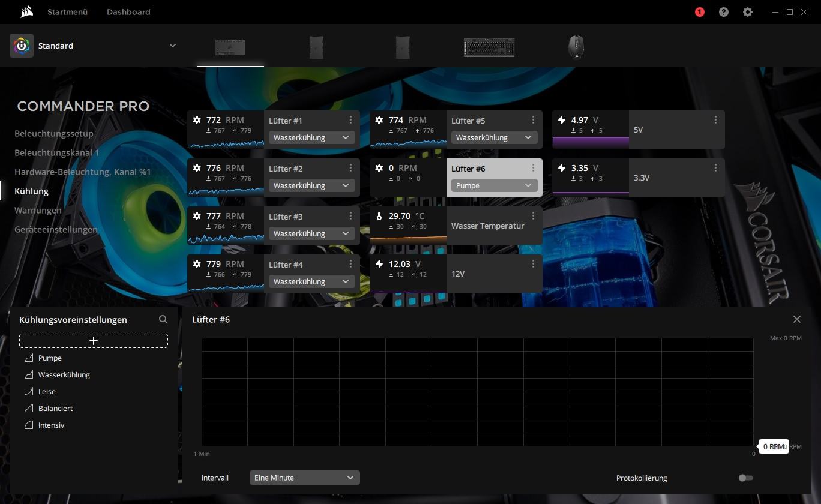This screenshot has height=504, width=821.
Task: Close the Lüfter #6 graph panel
Action: click(x=796, y=319)
